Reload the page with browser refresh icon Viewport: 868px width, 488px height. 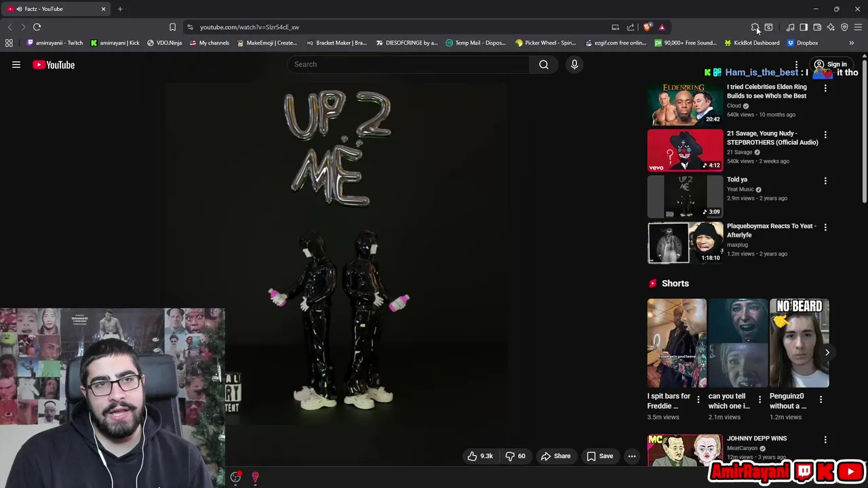[37, 27]
